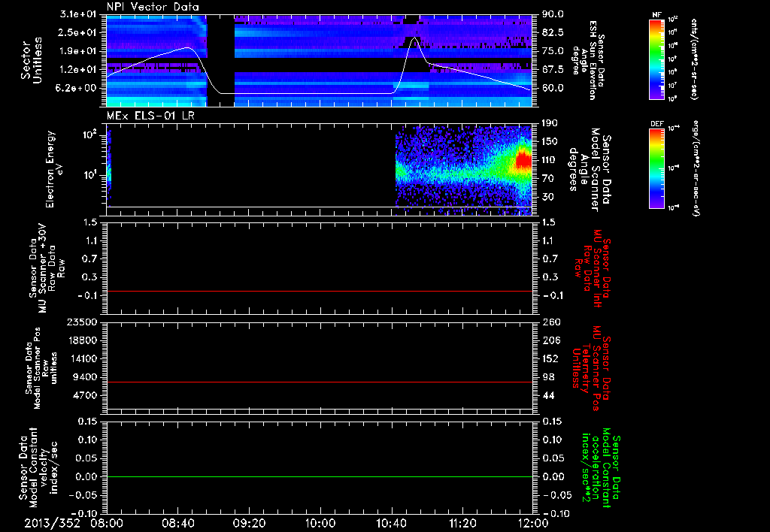Screen dimensions: 770x532
Task: Click the "90.0" elevation angle tick
Action: [x=553, y=15]
